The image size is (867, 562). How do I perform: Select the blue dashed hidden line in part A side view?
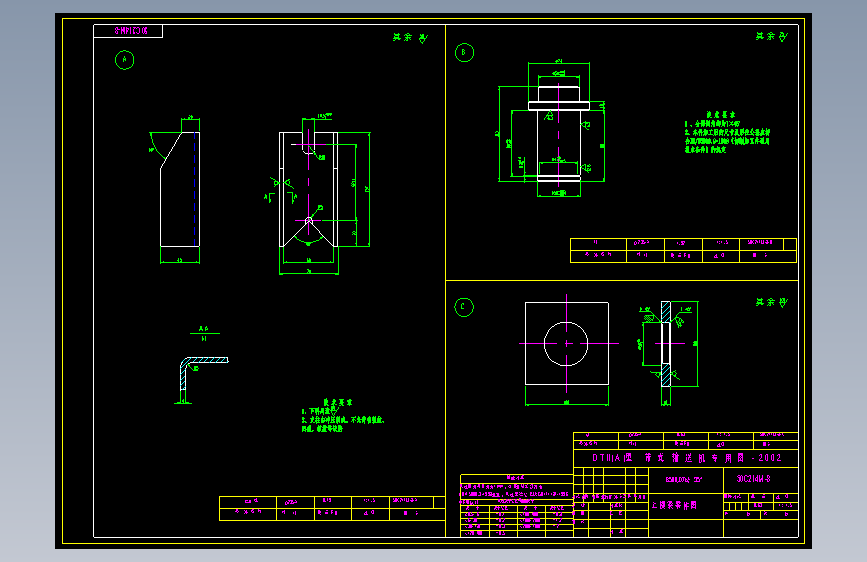coord(195,188)
